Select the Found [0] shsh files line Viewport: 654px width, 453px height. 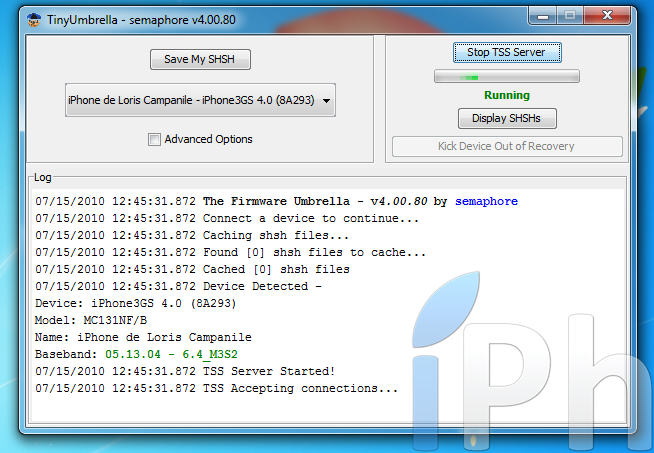pos(314,252)
